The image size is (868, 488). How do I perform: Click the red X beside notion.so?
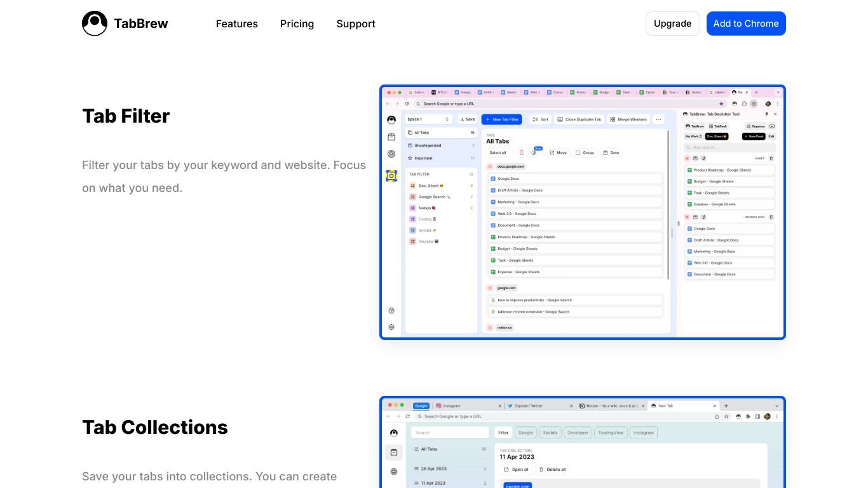point(490,328)
